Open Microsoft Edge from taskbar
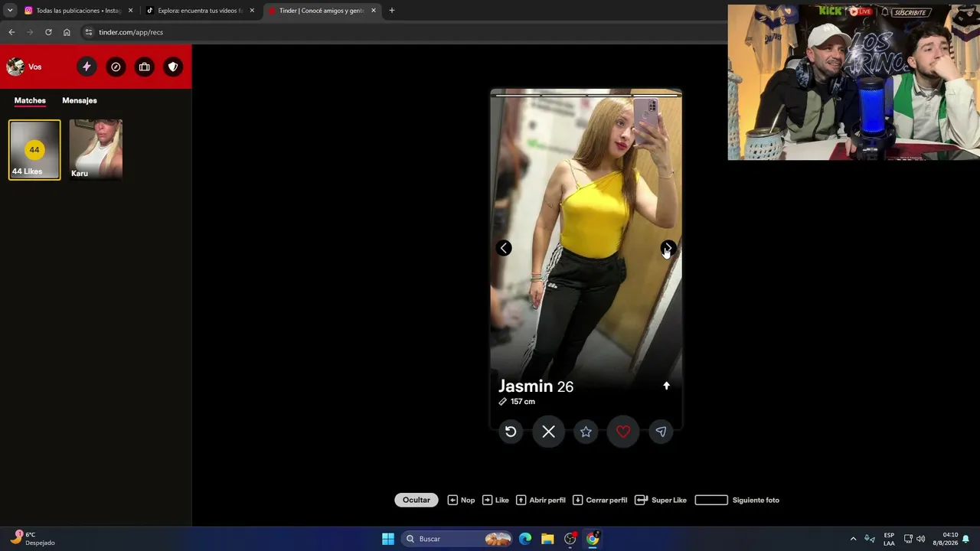This screenshot has height=551, width=980. point(525,539)
